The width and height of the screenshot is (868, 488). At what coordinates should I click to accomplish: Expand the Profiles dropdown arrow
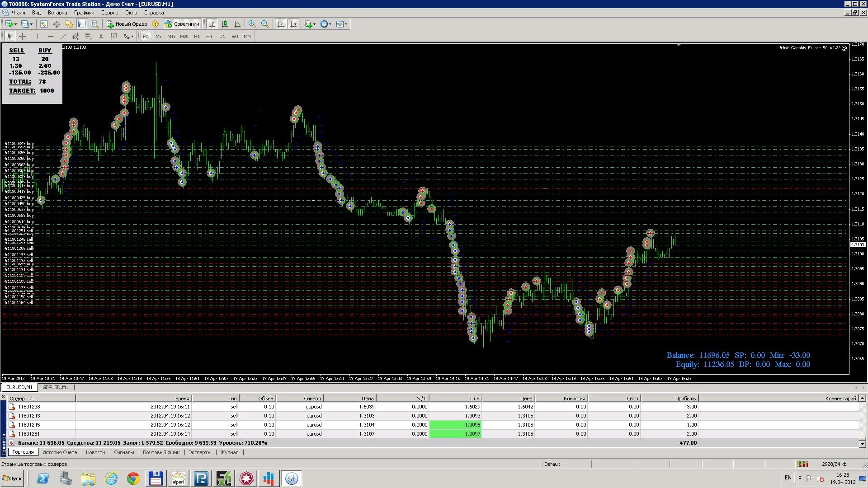[x=31, y=24]
